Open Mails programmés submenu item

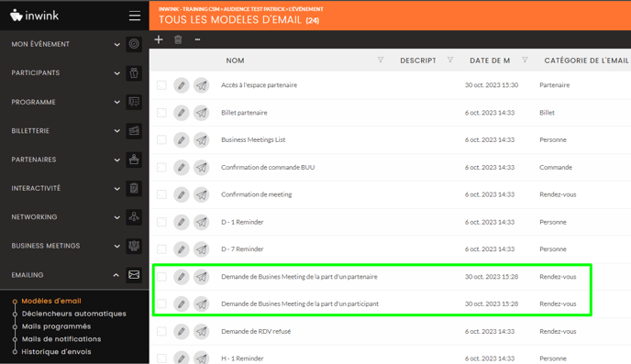(x=56, y=326)
